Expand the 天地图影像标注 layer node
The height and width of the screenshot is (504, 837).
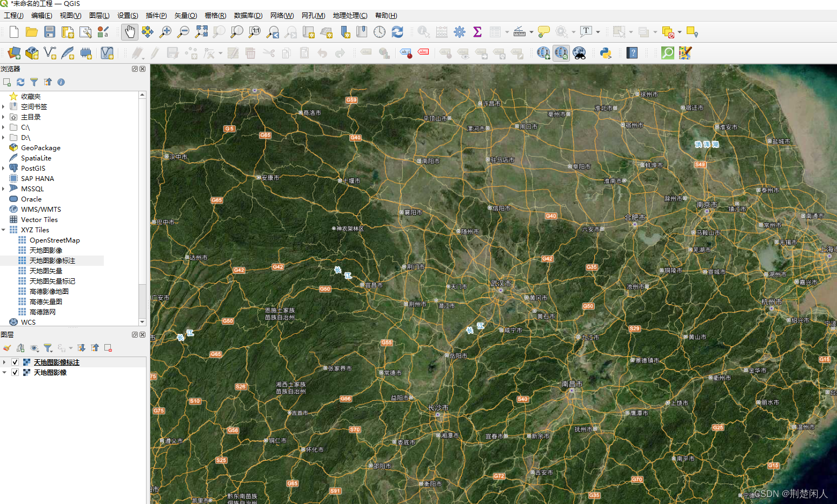(x=4, y=362)
